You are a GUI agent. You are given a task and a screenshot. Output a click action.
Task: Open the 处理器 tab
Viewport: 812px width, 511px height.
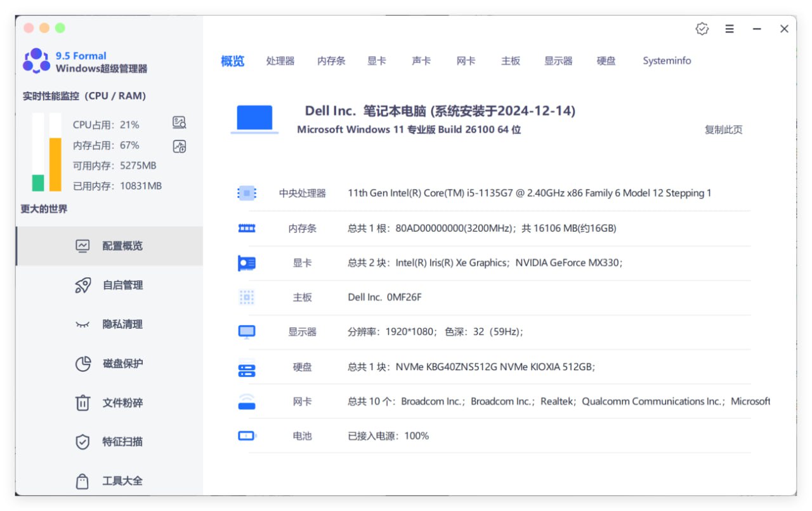[x=280, y=61]
